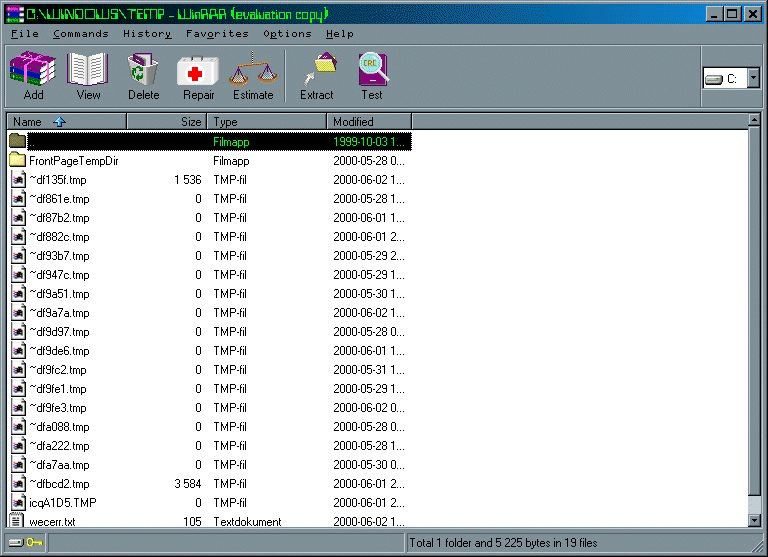768x557 pixels.
Task: Sort by the Size column header
Action: pyautogui.click(x=167, y=121)
